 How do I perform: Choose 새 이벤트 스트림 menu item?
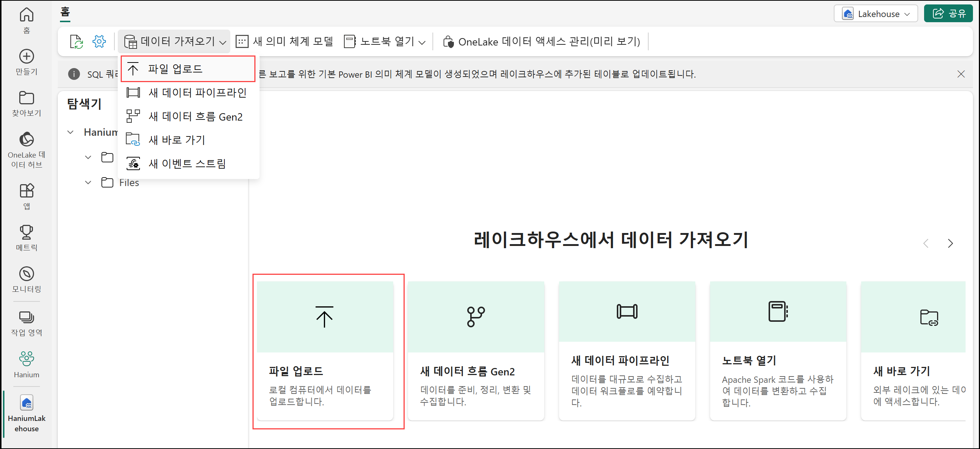click(x=187, y=163)
